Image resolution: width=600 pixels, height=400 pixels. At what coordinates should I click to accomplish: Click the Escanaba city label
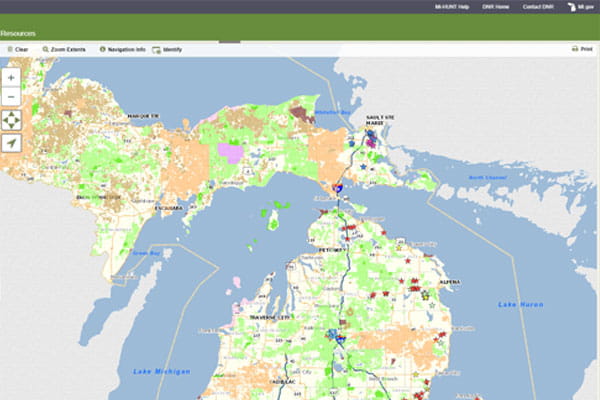169,208
